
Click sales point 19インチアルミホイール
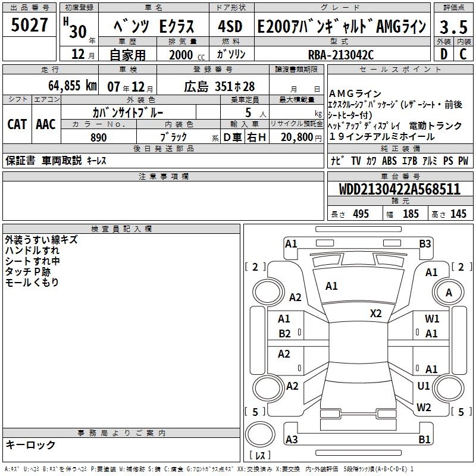(382, 137)
